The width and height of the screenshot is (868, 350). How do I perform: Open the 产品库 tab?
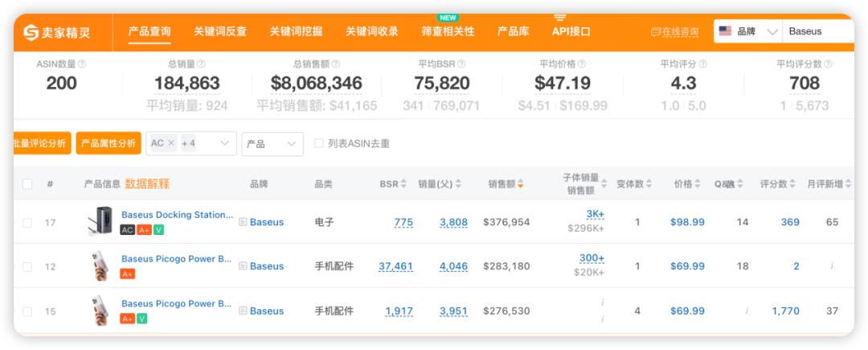click(513, 31)
